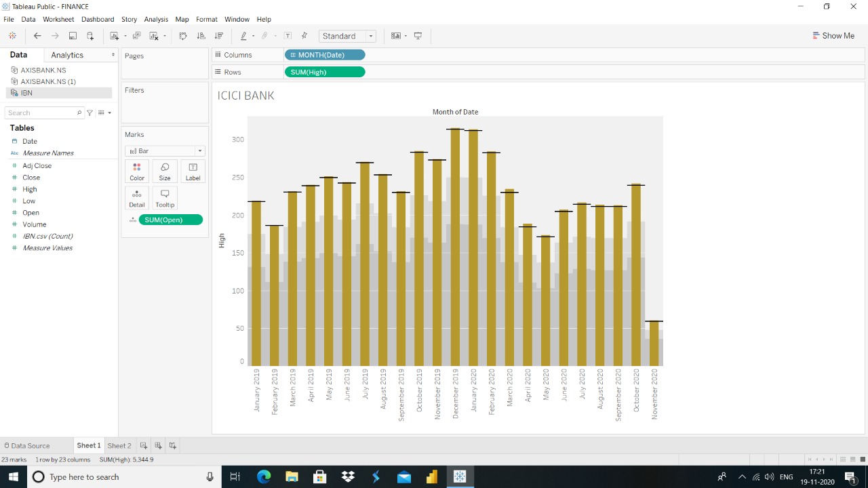868x488 pixels.
Task: Click the December 2019 bar
Action: [456, 247]
